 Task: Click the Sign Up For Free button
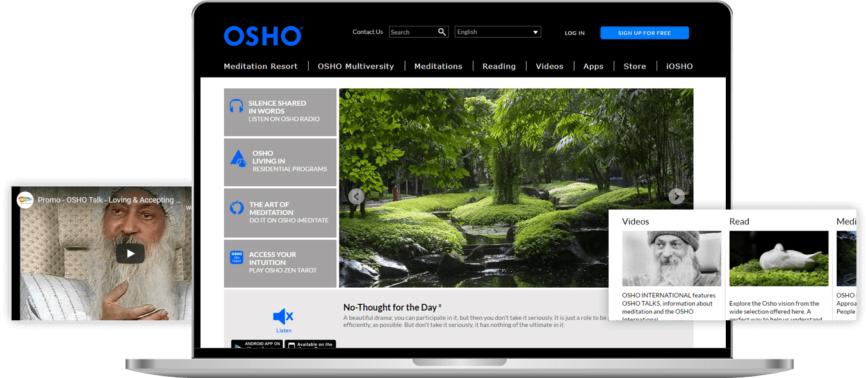(644, 33)
